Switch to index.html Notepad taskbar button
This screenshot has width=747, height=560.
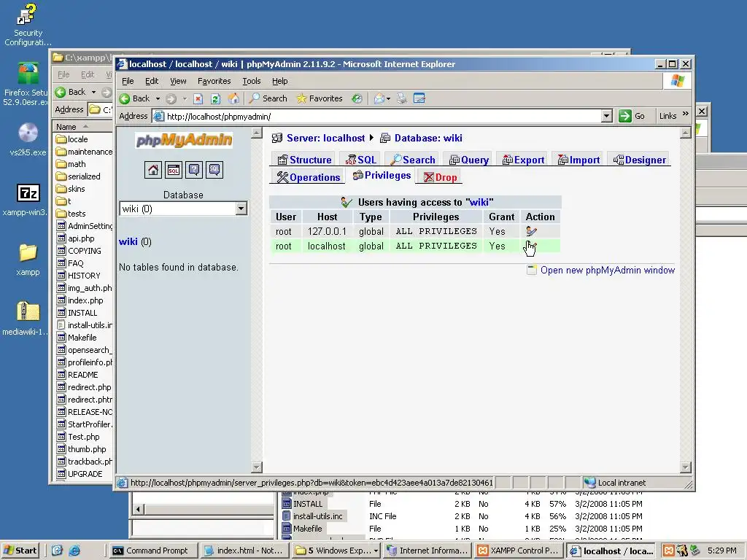coord(244,551)
